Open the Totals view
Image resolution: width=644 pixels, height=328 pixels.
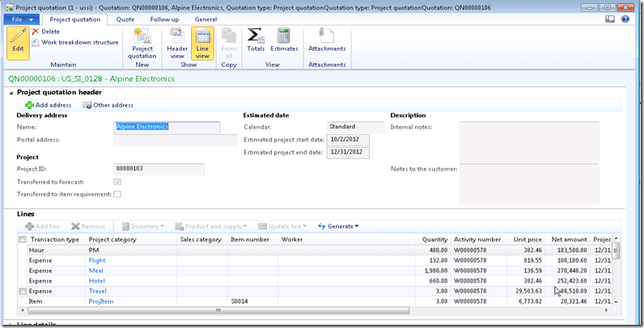pos(256,40)
